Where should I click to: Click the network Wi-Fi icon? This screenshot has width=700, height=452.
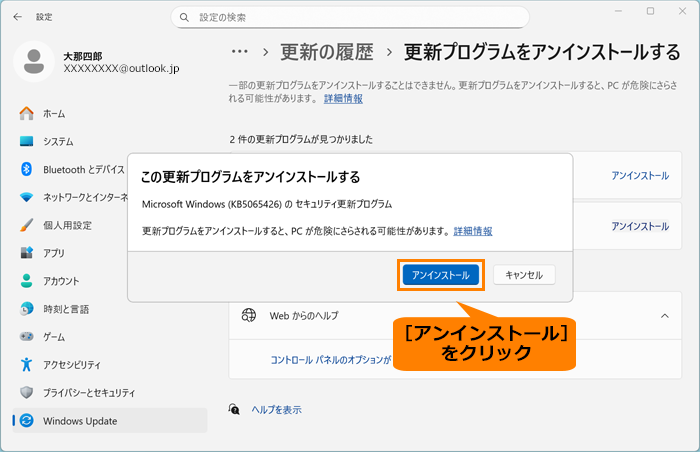[x=26, y=197]
